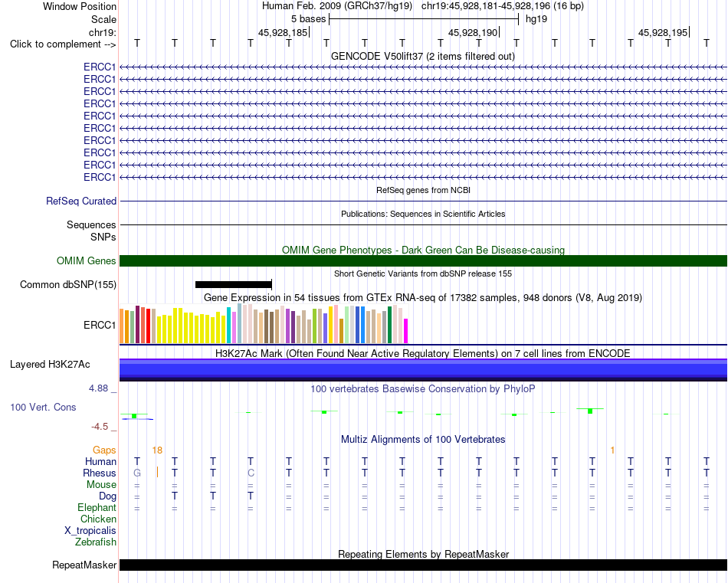
Task: Open Multiz Alignments of 100 Vertebrates title
Action: (x=423, y=439)
